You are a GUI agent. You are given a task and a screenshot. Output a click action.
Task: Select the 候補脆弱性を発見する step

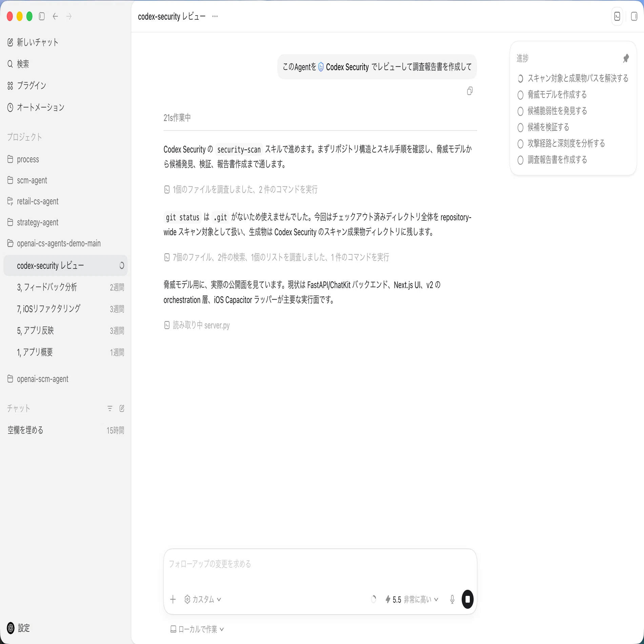coord(552,111)
